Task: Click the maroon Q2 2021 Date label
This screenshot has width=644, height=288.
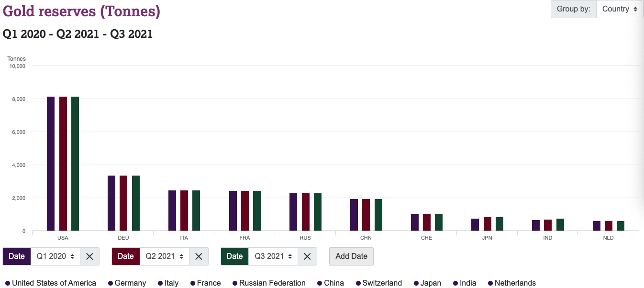Action: [x=125, y=256]
